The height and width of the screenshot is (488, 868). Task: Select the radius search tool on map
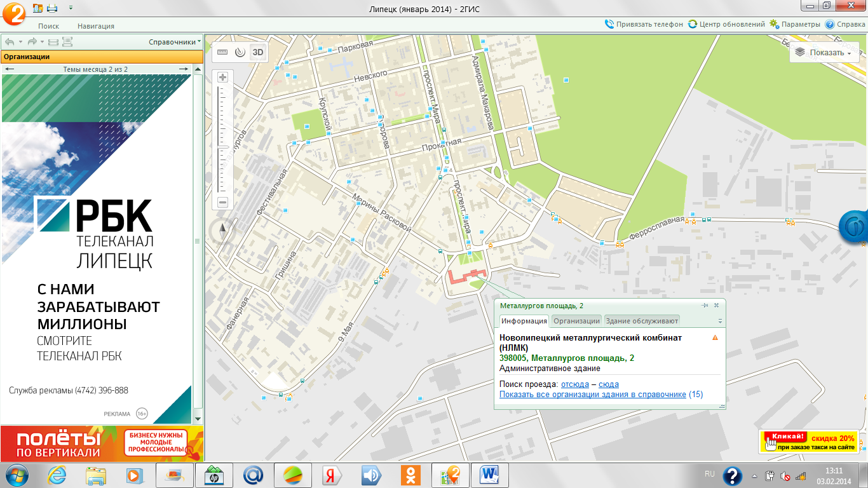[240, 52]
